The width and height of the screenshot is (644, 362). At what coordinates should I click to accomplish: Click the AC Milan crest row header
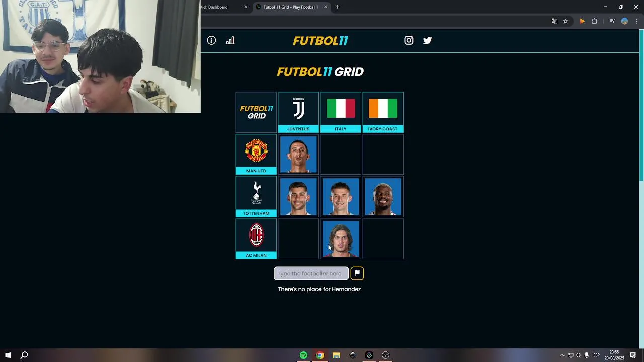pyautogui.click(x=256, y=239)
